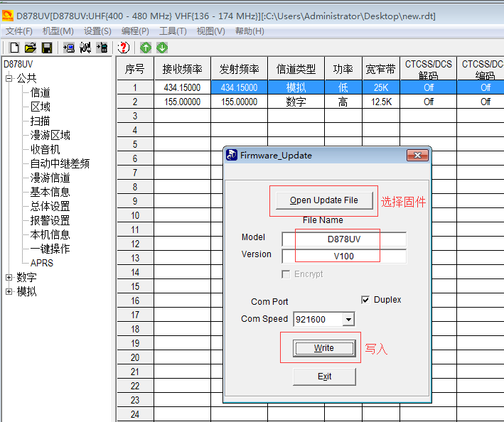Click the green up arrow icon

coord(146,48)
